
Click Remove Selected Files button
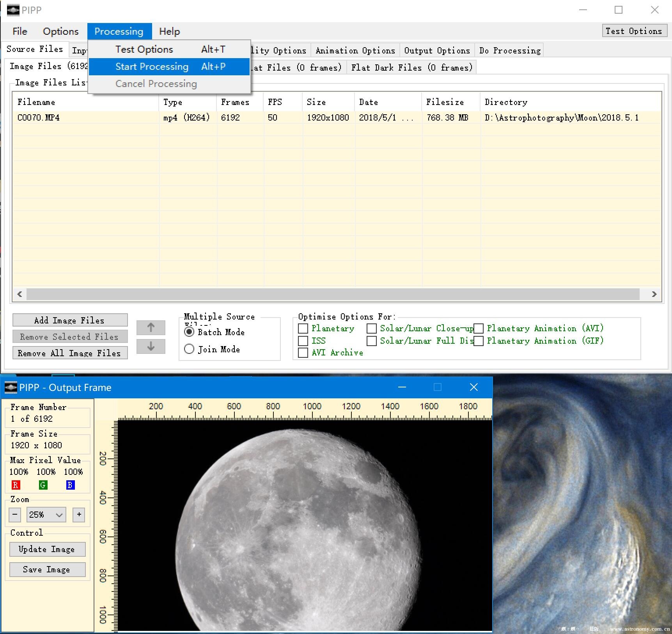pyautogui.click(x=70, y=337)
